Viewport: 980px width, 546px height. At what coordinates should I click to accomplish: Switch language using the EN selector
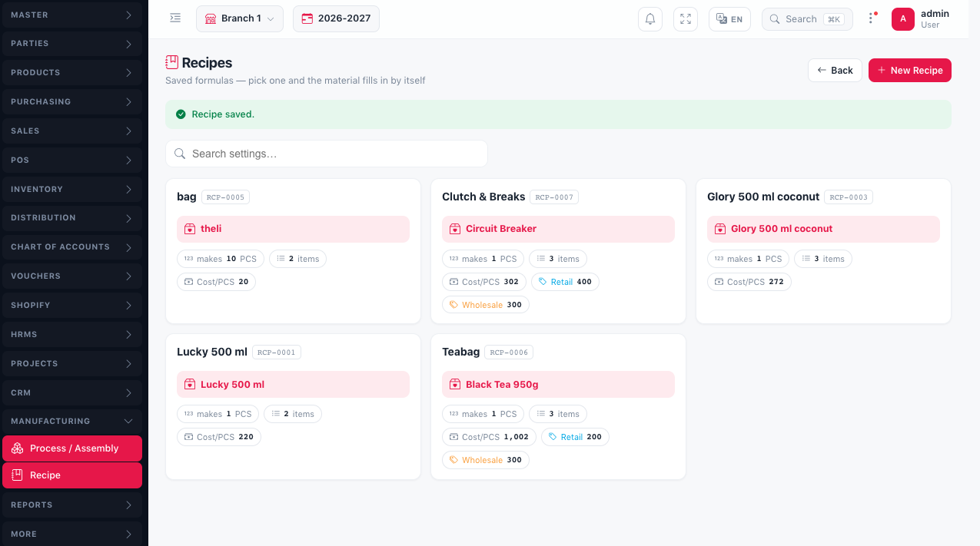(x=729, y=19)
